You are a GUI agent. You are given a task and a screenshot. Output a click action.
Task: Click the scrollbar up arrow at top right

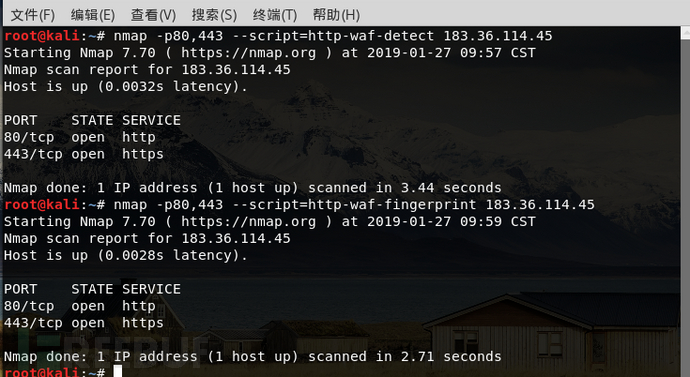[x=685, y=33]
